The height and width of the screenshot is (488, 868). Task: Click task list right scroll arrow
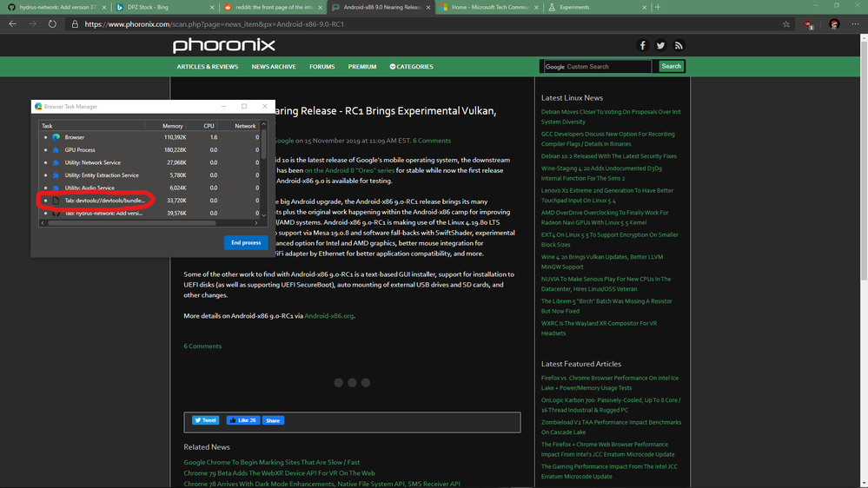point(256,223)
